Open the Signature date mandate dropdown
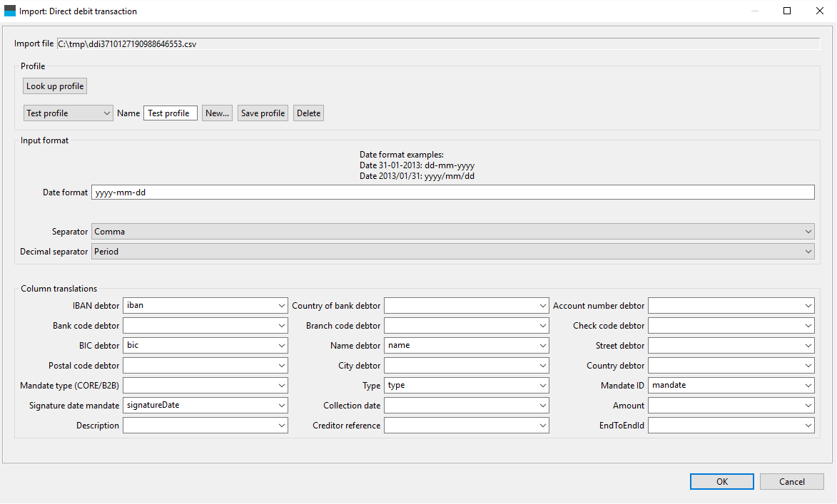Image resolution: width=837 pixels, height=504 pixels. (206, 406)
